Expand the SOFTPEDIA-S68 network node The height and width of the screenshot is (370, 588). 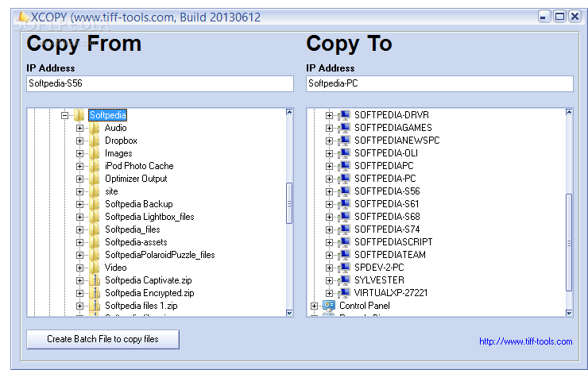(329, 217)
